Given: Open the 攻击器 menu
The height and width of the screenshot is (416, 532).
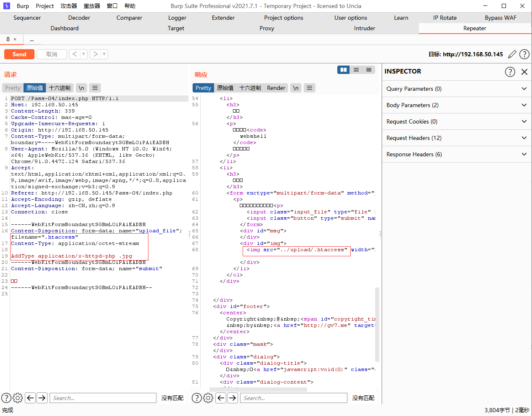Looking at the screenshot, I should coord(69,6).
